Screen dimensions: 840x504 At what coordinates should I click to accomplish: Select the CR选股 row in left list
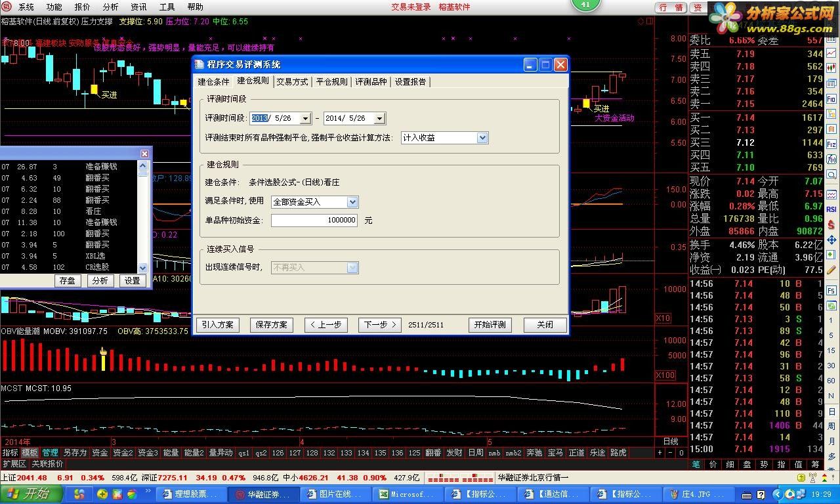69,267
